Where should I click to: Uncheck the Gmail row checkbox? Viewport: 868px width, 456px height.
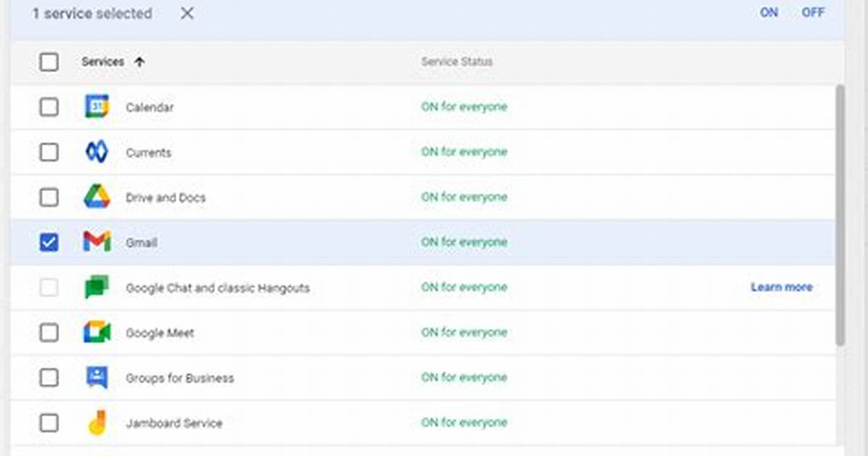(49, 242)
